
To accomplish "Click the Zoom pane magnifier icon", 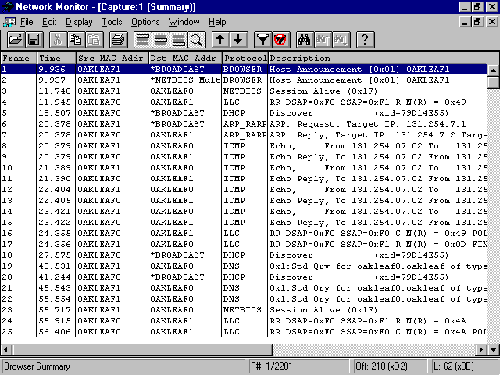I will 196,40.
